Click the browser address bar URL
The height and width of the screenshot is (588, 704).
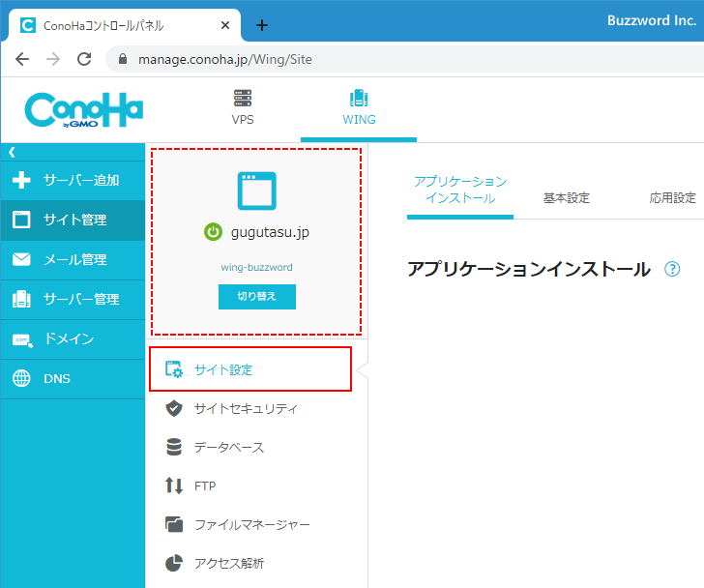click(x=225, y=59)
